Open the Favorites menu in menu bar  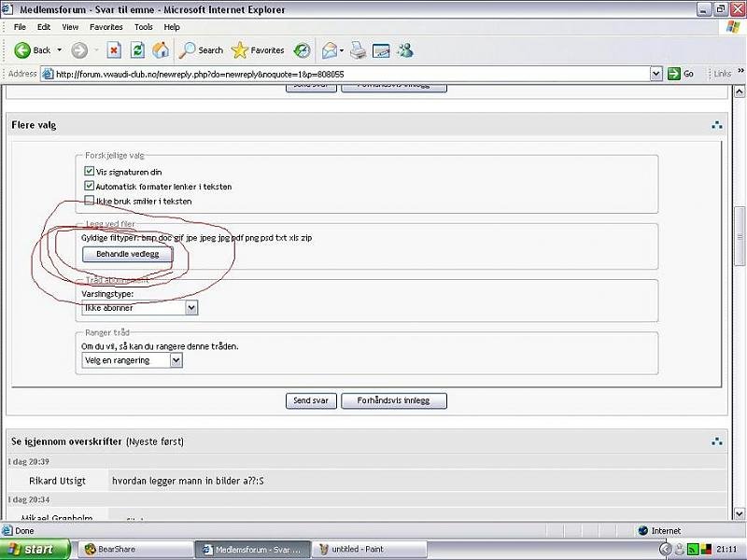[107, 27]
